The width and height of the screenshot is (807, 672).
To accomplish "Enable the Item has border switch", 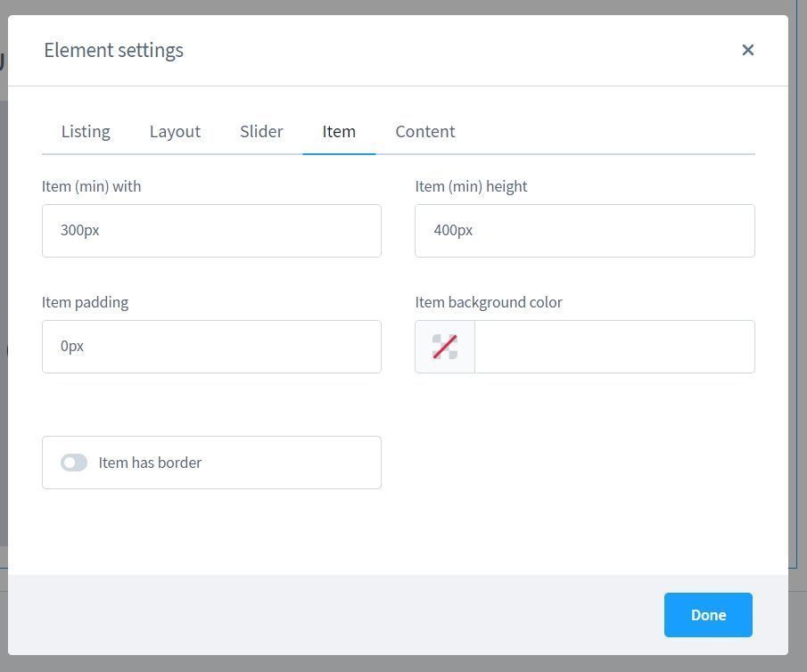I will pyautogui.click(x=74, y=463).
